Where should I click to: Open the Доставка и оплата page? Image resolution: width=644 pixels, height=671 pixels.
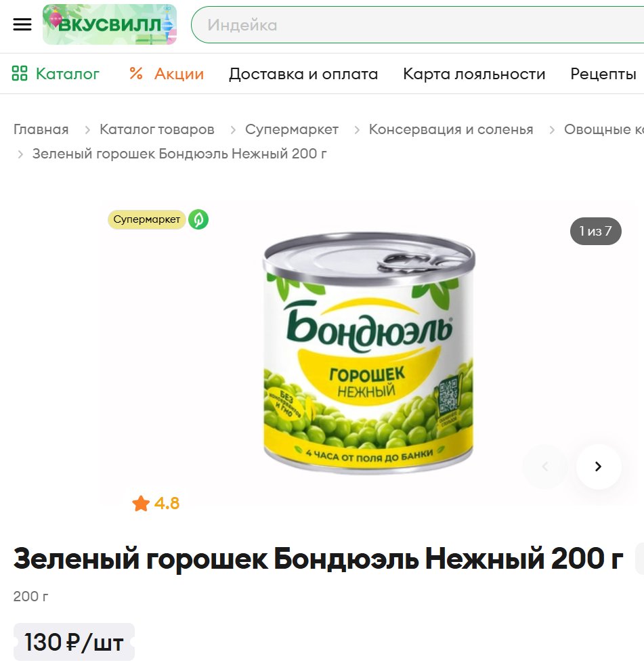click(x=303, y=74)
